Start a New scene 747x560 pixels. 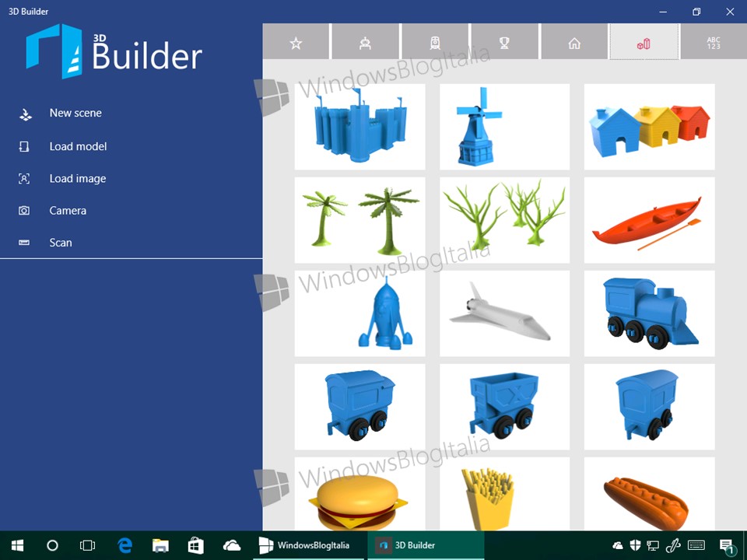75,113
